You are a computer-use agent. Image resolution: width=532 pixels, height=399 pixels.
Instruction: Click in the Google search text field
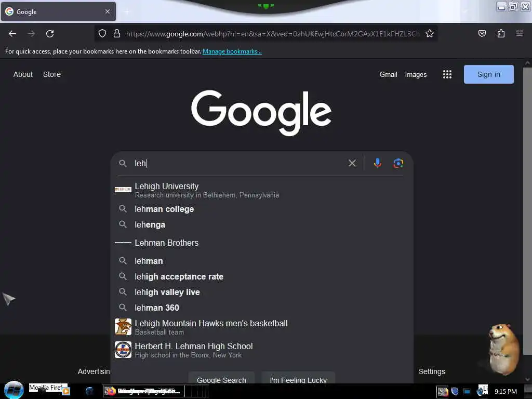(x=237, y=163)
